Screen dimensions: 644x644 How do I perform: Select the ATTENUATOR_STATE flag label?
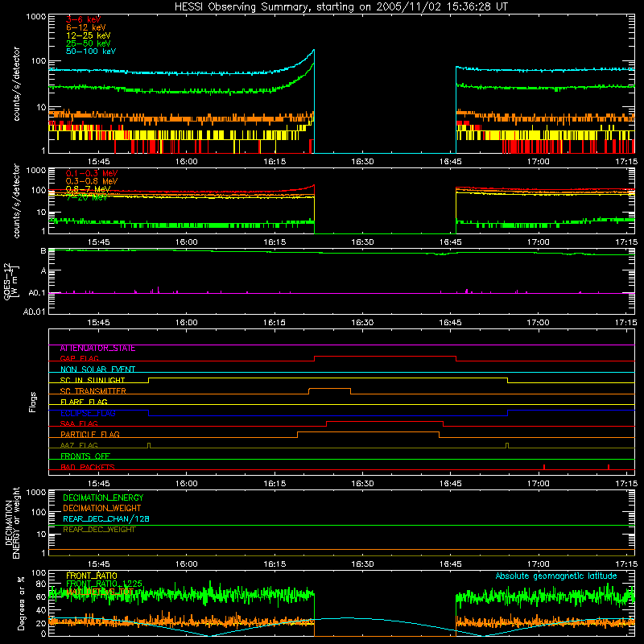coord(97,349)
